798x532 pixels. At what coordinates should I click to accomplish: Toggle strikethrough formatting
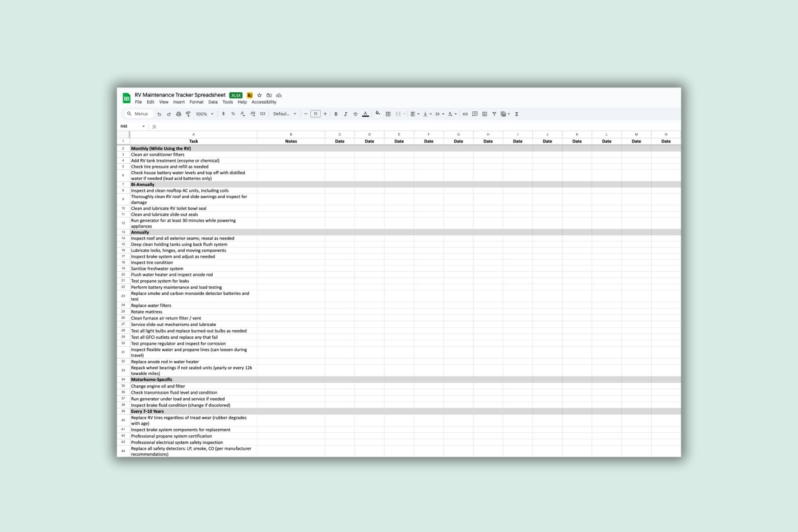(x=355, y=114)
